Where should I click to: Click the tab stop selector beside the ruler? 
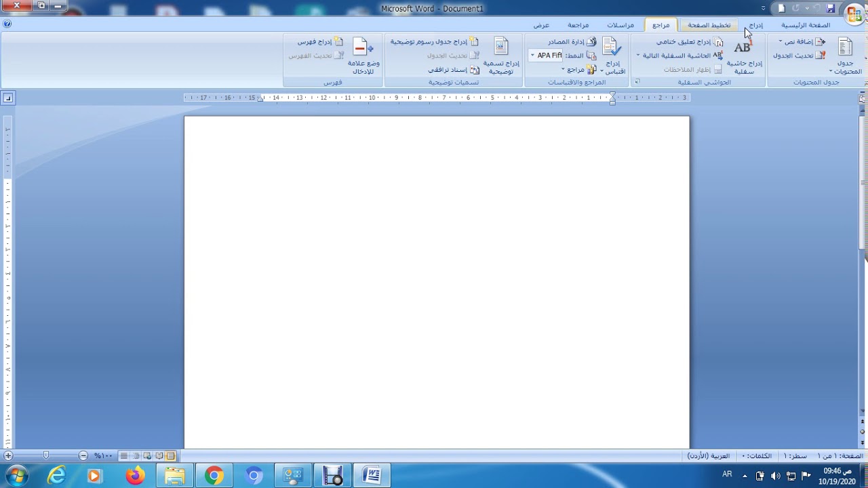7,98
